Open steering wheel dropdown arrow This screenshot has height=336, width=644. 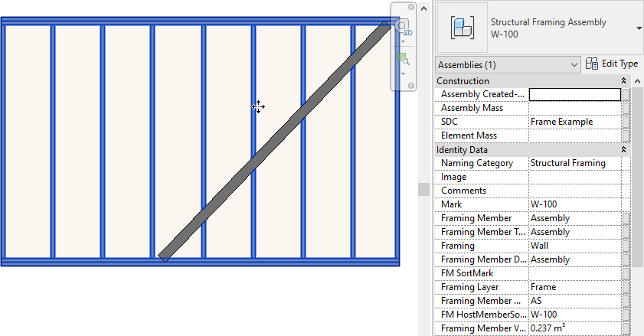tap(403, 41)
